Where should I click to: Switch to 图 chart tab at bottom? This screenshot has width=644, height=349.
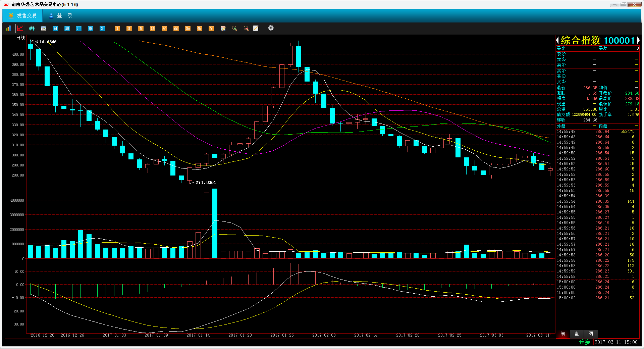[x=591, y=334]
